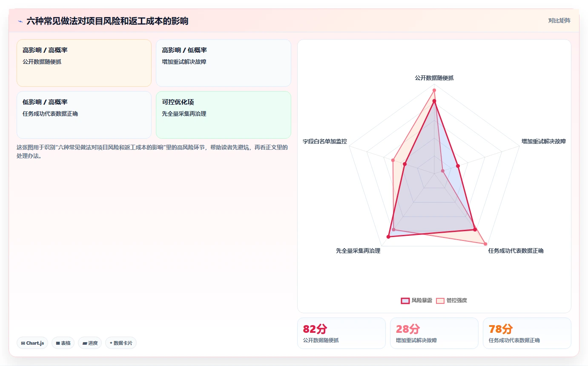Click the 进度 tag chip

[90, 343]
